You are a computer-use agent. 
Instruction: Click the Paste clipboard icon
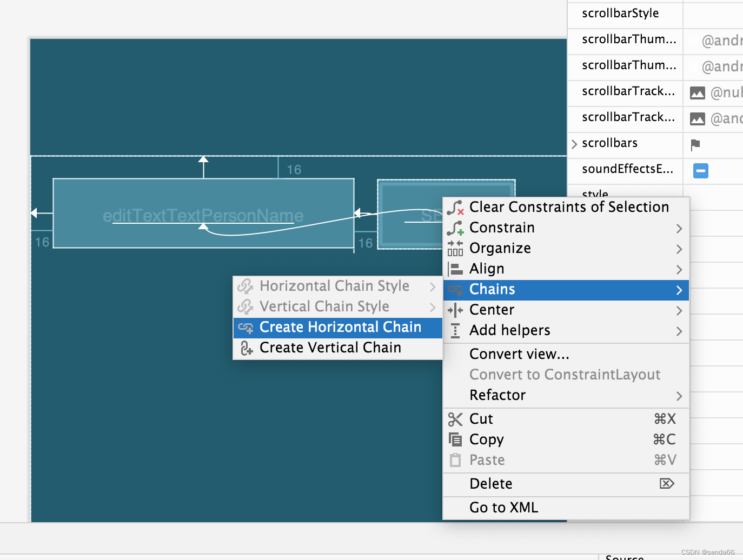coord(455,460)
